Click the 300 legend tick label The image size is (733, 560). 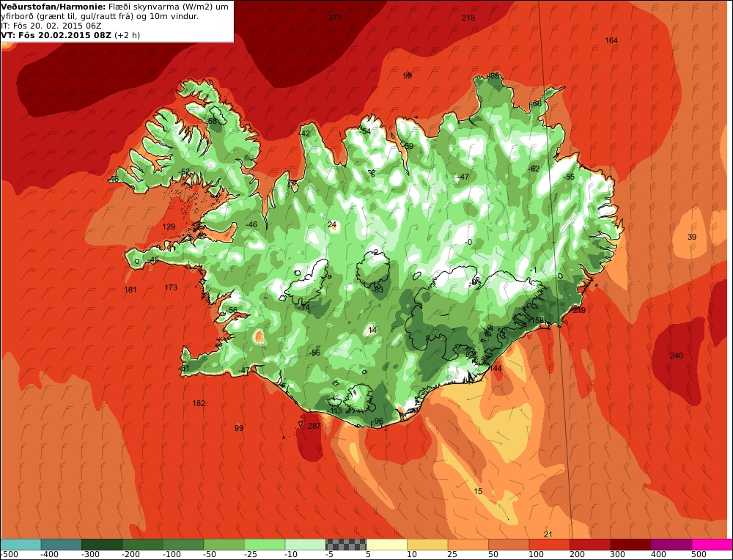tap(617, 554)
